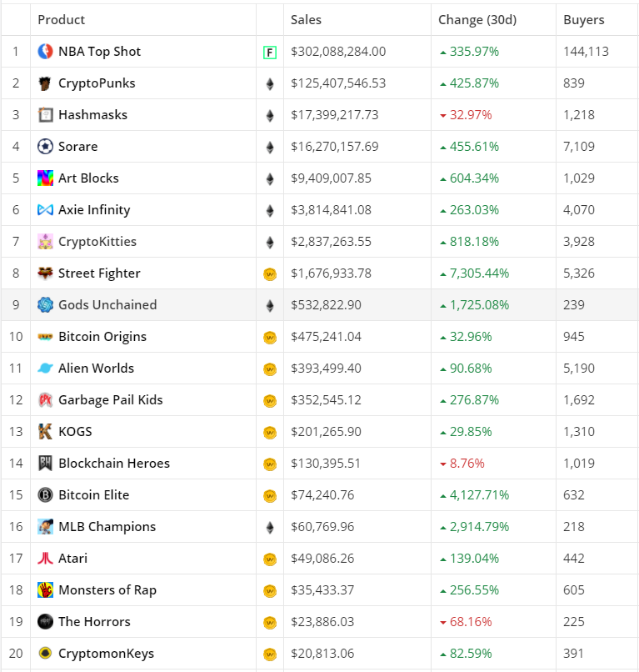Screen dimensions: 639x672
Task: Click the Monsters of Rap icon
Action: coord(45,590)
